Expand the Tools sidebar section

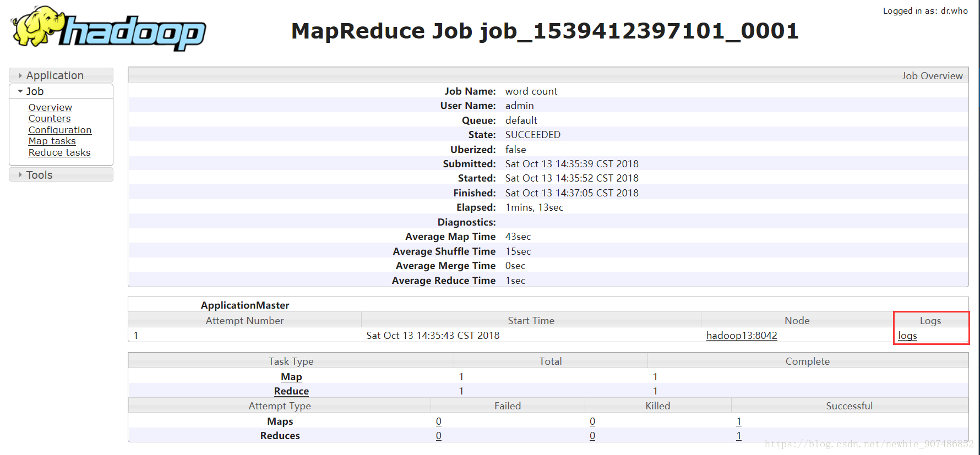coord(61,175)
